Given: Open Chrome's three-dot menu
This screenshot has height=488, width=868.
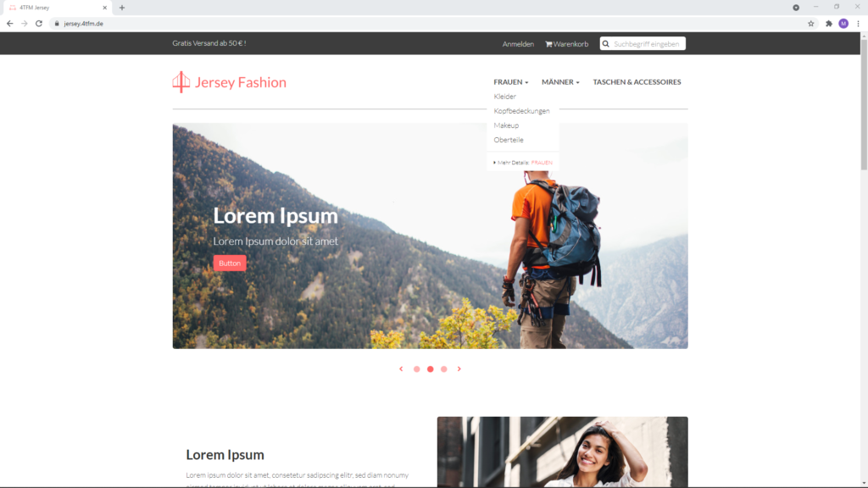Looking at the screenshot, I should (858, 24).
